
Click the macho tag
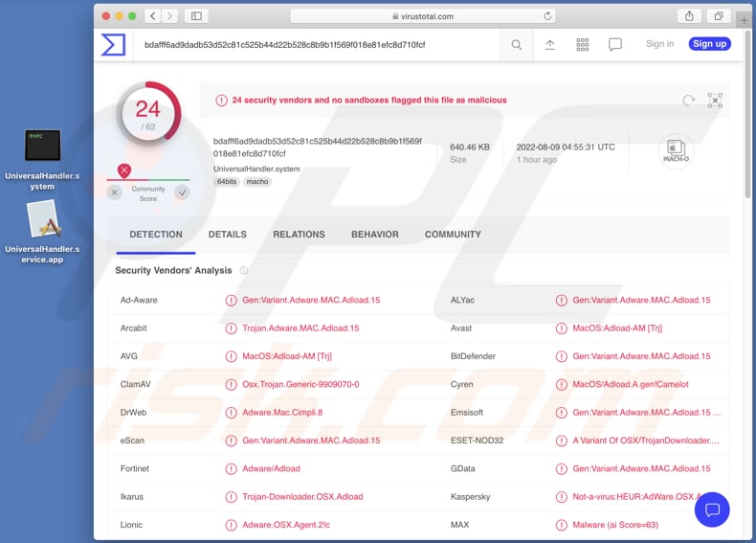click(x=257, y=182)
